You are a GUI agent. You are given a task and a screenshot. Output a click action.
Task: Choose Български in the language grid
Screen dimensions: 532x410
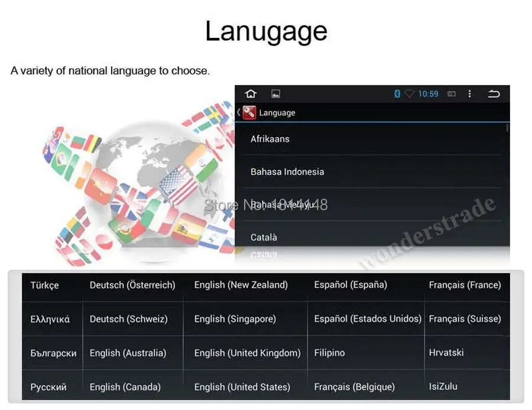(53, 353)
